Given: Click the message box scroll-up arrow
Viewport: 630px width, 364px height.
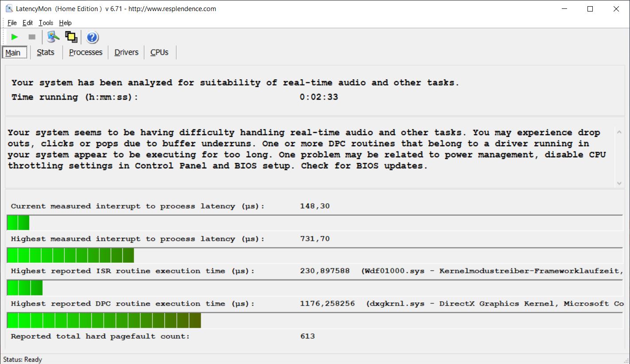Looking at the screenshot, I should coord(619,132).
